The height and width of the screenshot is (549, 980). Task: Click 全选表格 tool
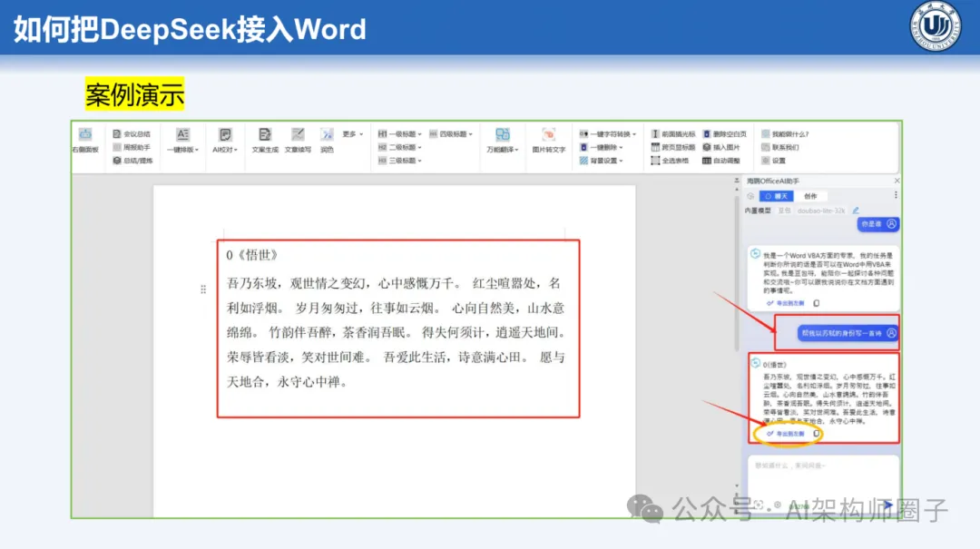(670, 161)
